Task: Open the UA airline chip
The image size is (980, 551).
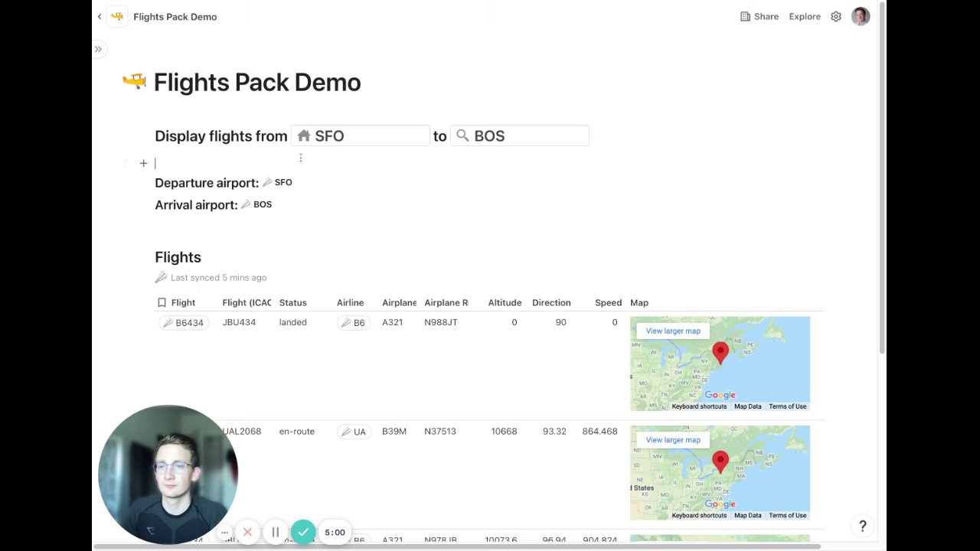Action: 354,432
